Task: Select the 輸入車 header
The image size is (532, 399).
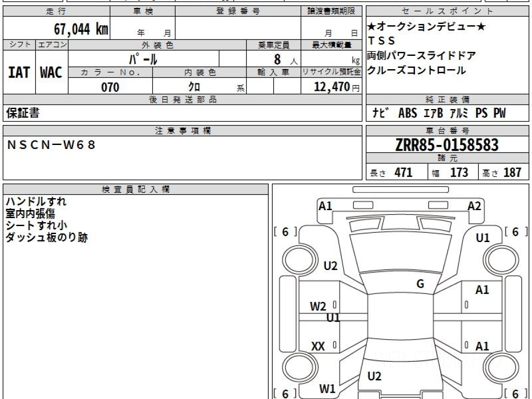Action: pos(274,72)
